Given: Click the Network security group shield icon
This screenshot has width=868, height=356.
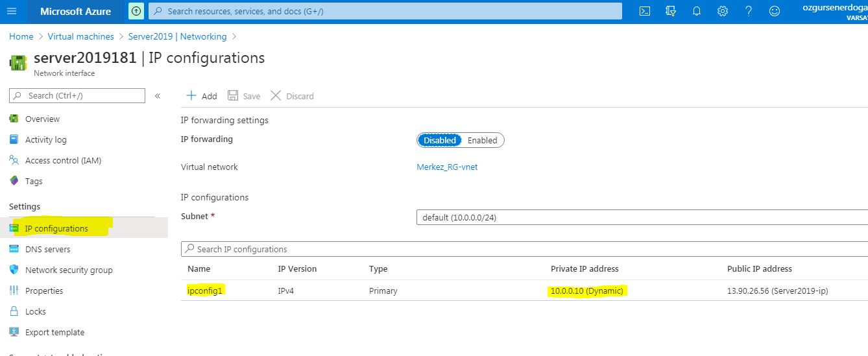Looking at the screenshot, I should pyautogui.click(x=14, y=270).
